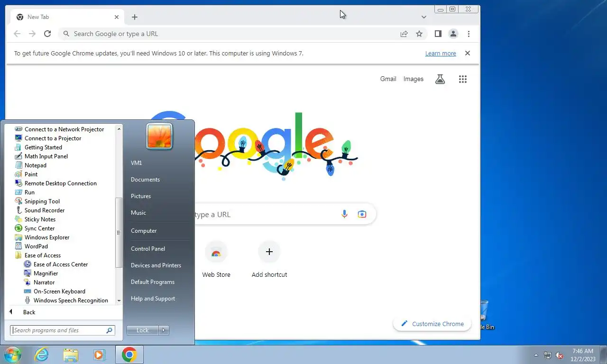Open Control Panel
The image size is (607, 364).
[148, 249]
